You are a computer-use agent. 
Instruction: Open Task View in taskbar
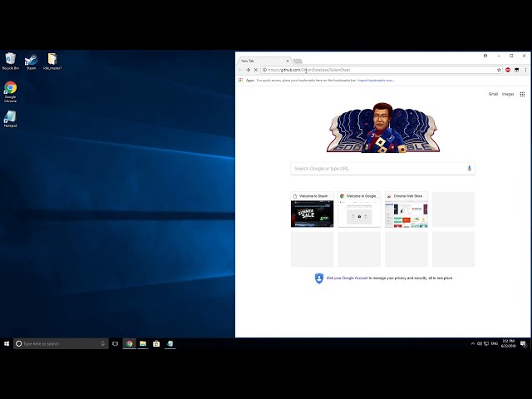point(116,343)
